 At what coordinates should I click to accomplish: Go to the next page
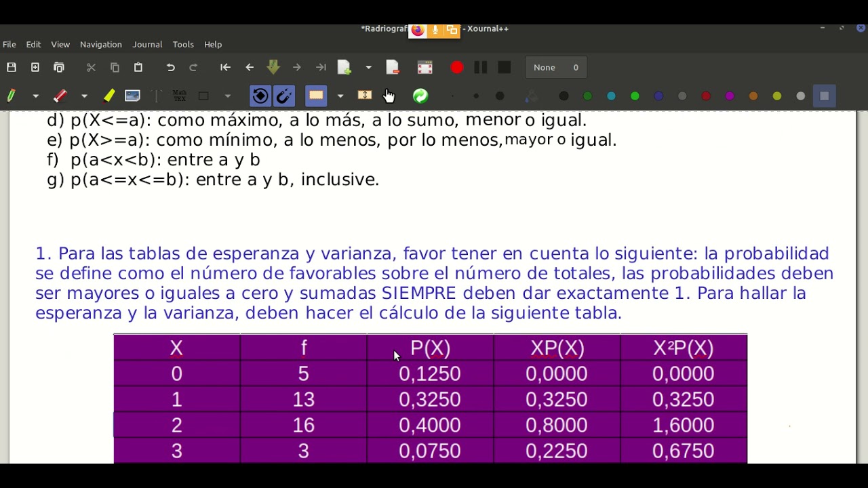tap(296, 67)
